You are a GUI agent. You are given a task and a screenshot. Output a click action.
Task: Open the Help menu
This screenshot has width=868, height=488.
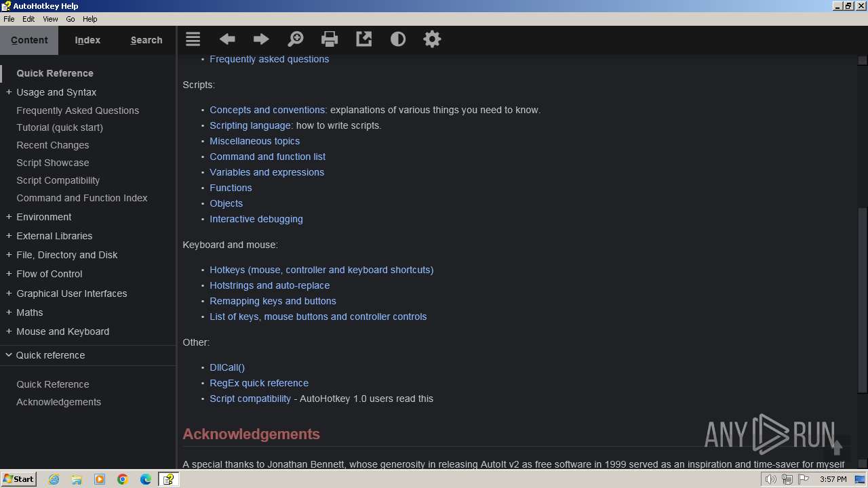[x=90, y=19]
